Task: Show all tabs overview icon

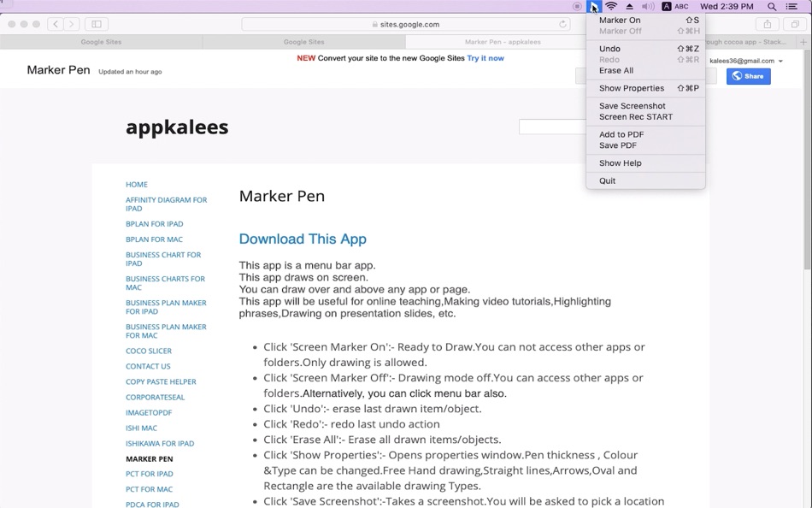Action: tap(794, 24)
